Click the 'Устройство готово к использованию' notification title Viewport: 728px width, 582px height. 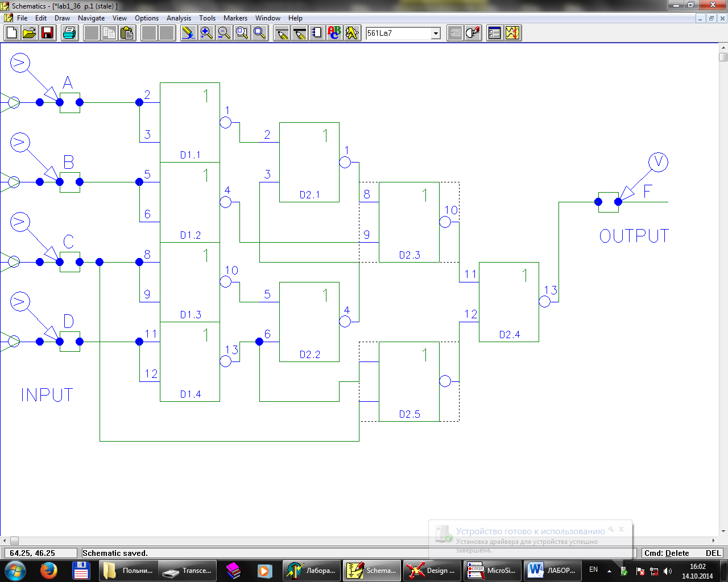click(x=530, y=531)
